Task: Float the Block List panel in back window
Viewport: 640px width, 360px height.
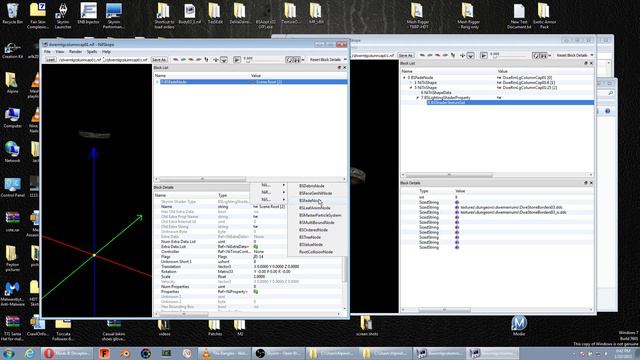Action: pos(586,63)
